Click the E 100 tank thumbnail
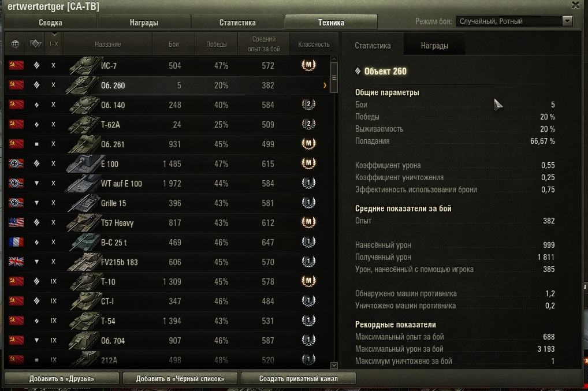 (x=82, y=164)
